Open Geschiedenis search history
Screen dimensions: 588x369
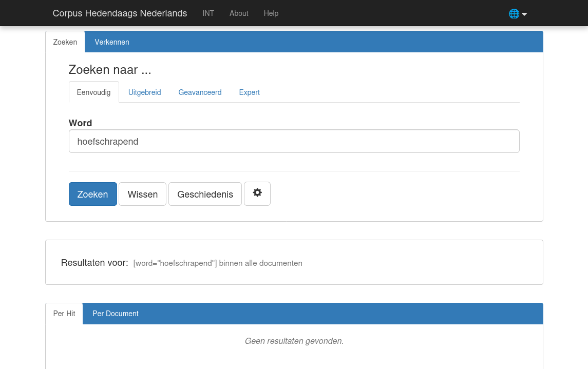tap(205, 194)
